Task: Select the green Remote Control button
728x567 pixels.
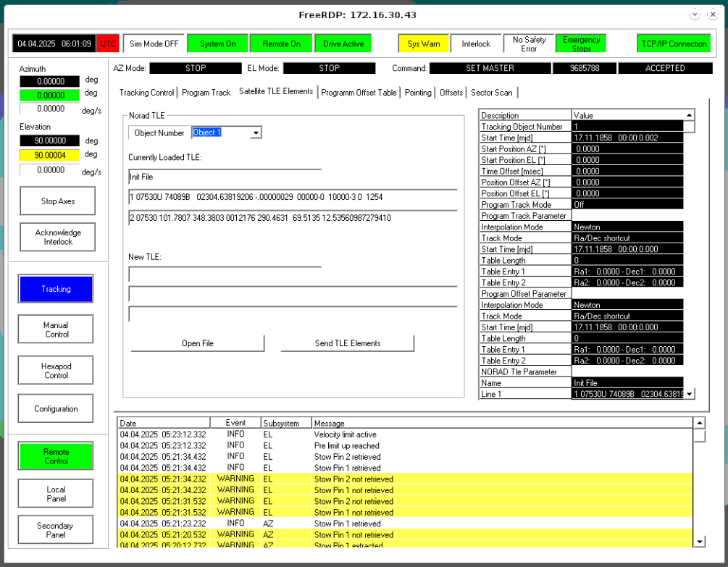Action: tap(56, 456)
